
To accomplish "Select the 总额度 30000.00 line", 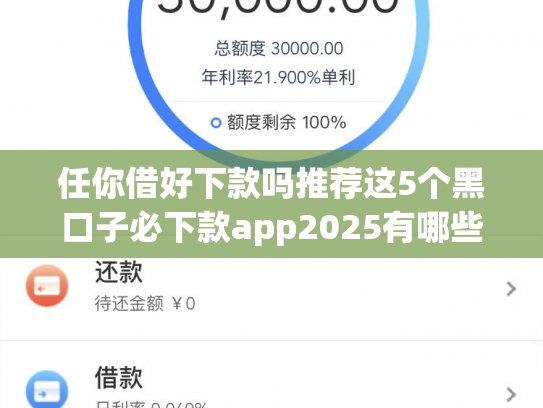I will pos(279,48).
